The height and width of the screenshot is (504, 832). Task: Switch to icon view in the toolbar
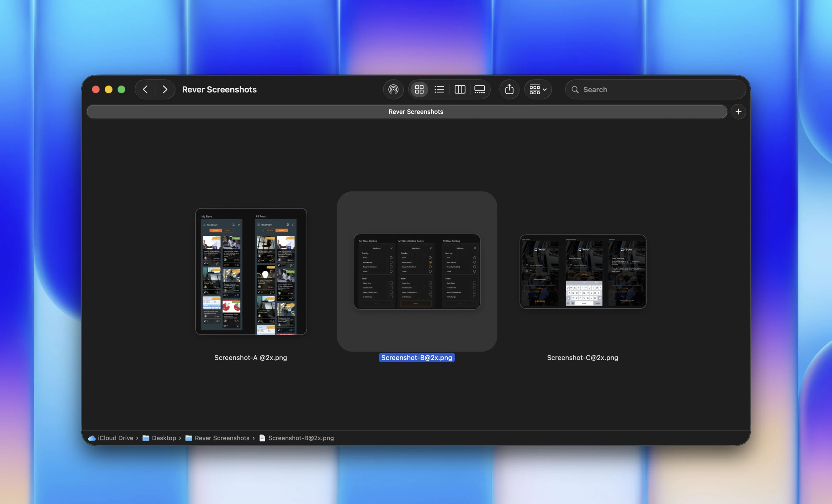(419, 89)
